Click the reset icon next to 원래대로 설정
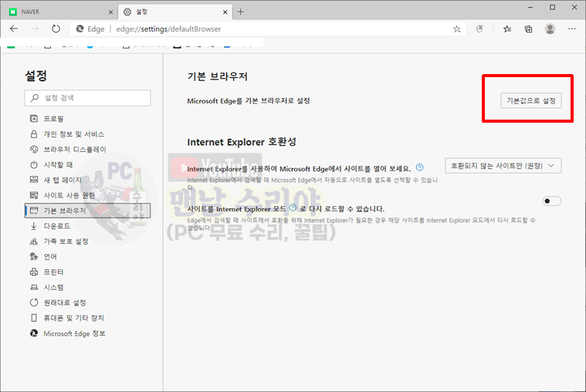 (34, 302)
